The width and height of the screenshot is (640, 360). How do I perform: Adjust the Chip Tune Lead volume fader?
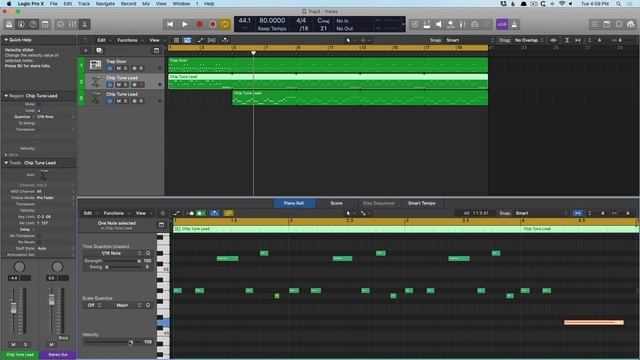click(13, 308)
